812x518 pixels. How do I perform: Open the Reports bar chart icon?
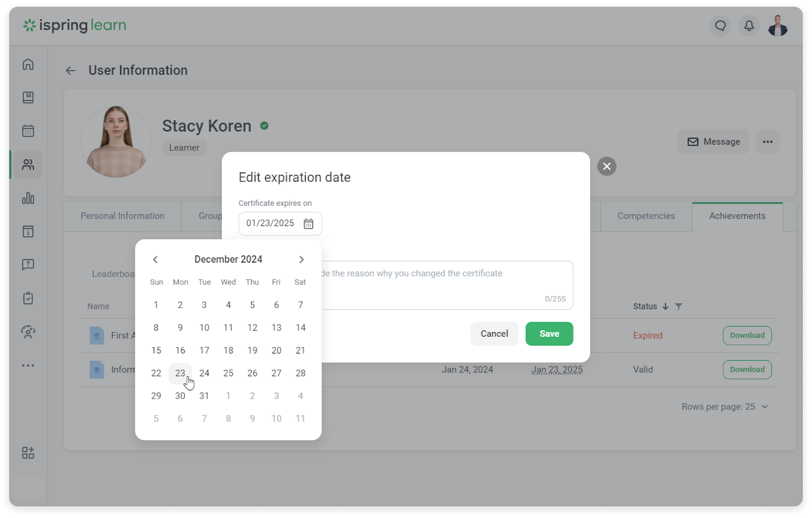click(x=28, y=198)
